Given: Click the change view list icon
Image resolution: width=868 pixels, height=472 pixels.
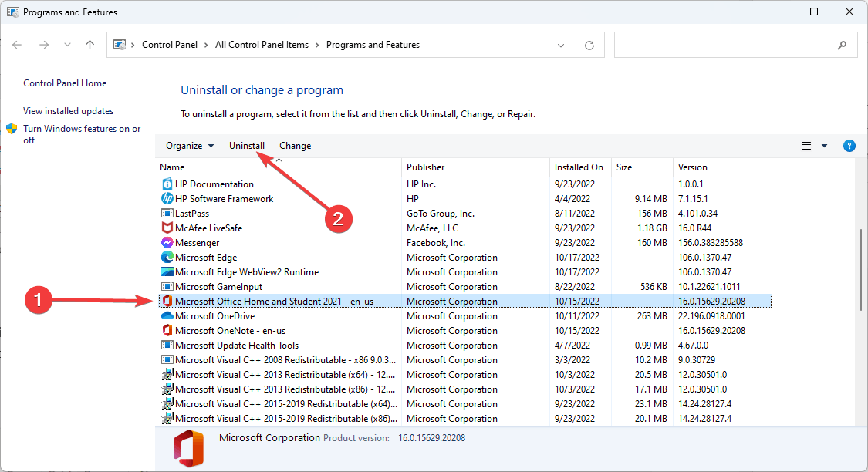Looking at the screenshot, I should (x=806, y=146).
